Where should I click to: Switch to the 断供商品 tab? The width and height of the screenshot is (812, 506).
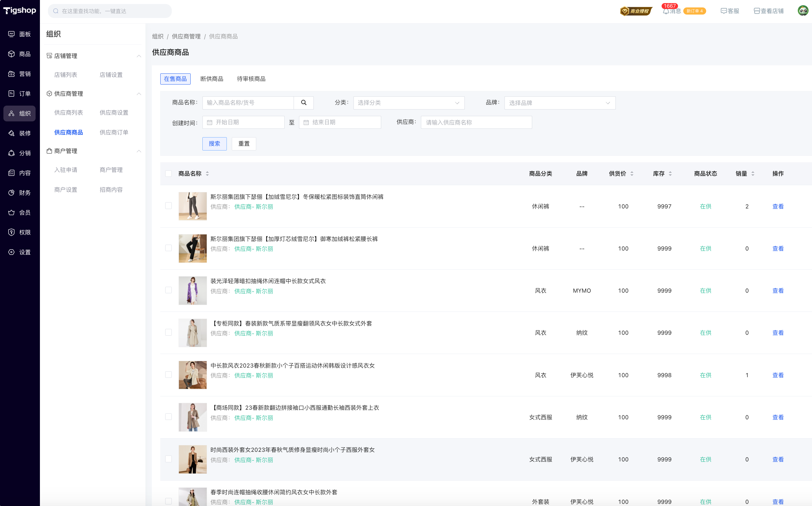[x=212, y=79]
